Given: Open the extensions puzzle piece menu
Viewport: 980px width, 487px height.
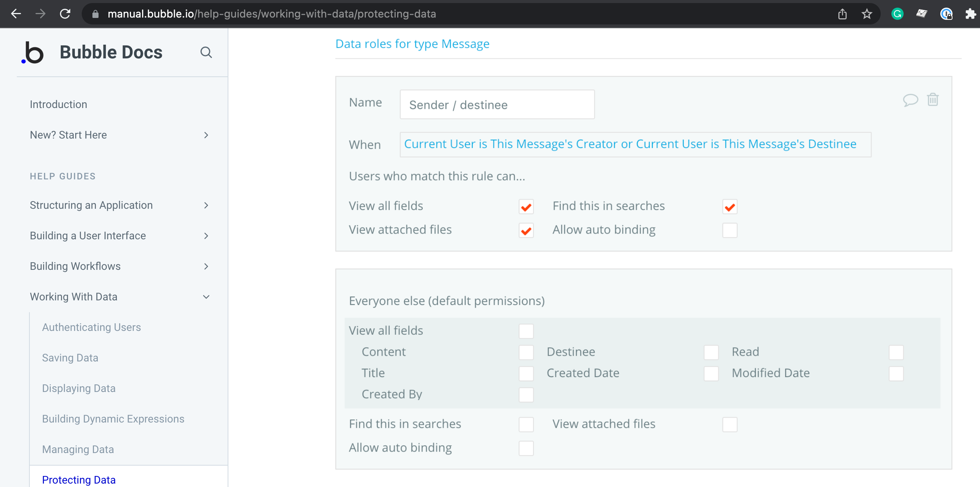Looking at the screenshot, I should (970, 14).
